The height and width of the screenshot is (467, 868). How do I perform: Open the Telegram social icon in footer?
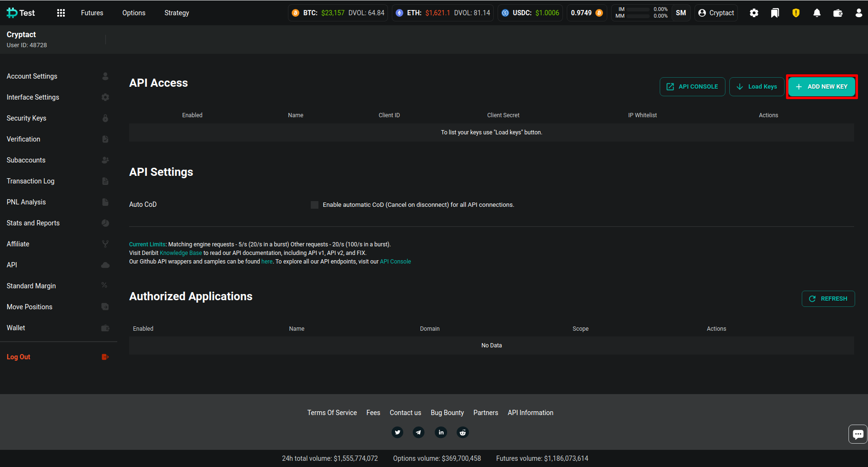[419, 432]
